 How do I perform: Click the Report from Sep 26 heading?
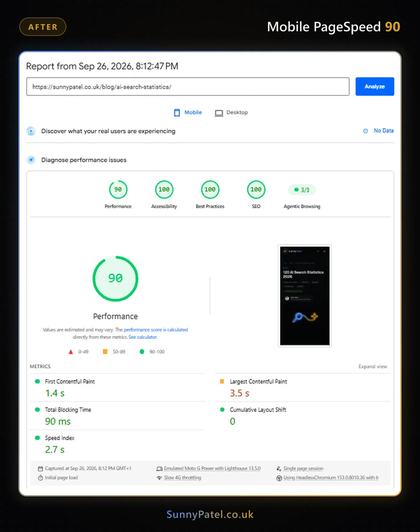(102, 66)
